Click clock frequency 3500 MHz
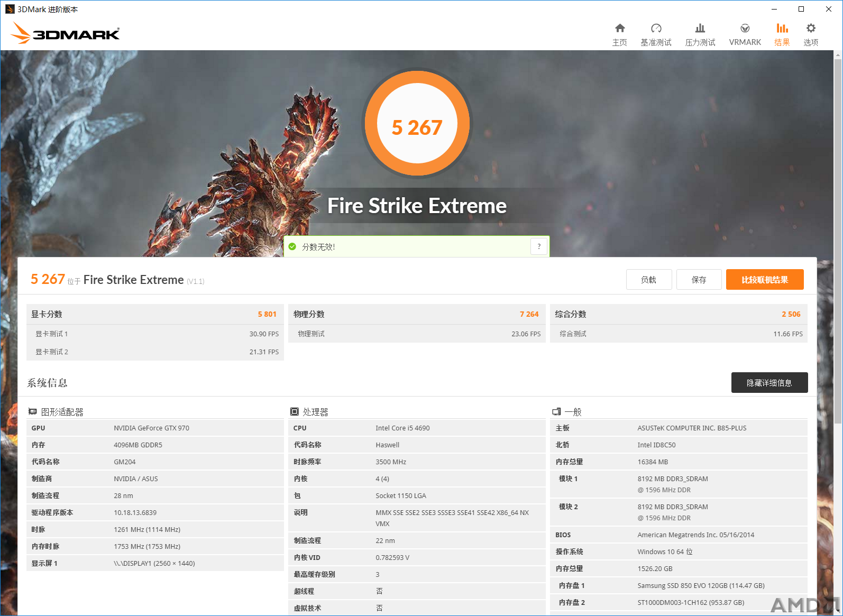Screen dimensions: 843x616 coord(391,462)
